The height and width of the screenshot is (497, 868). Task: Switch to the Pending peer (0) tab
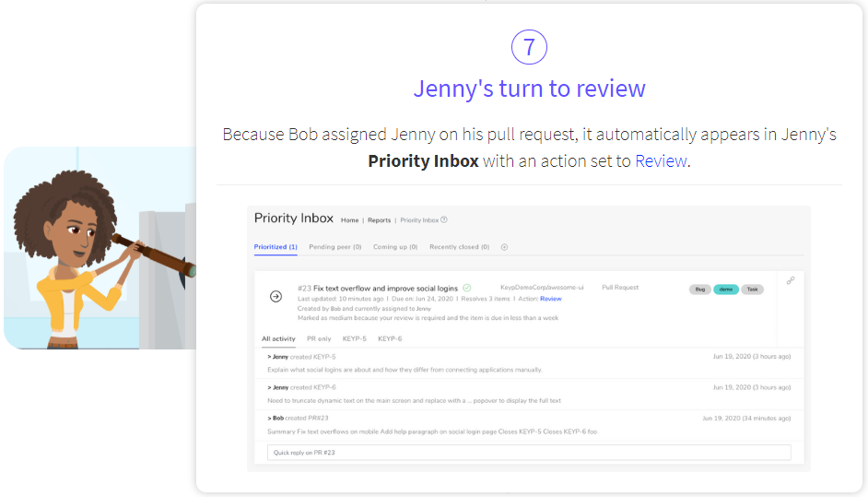point(334,247)
